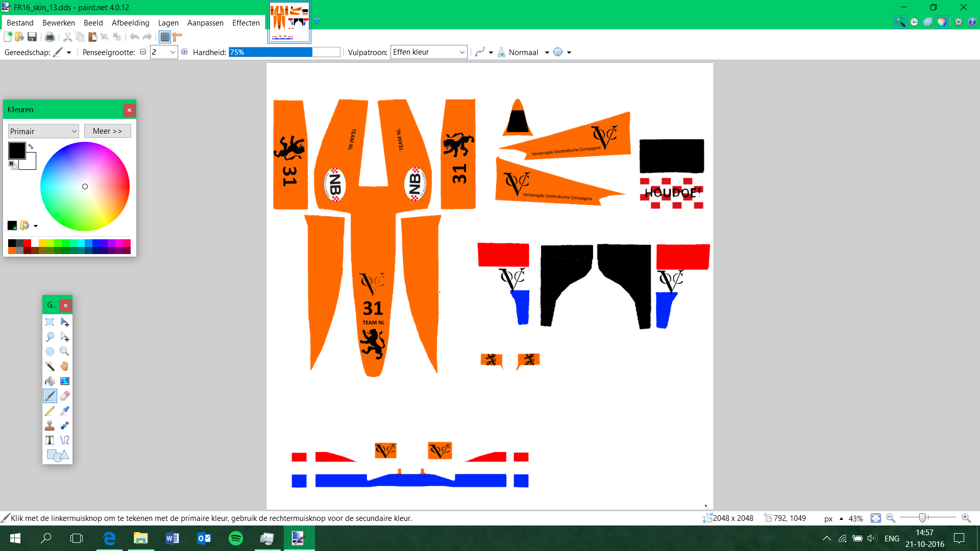Select the Paintbrush tool
This screenshot has width=980, height=551.
(x=50, y=396)
